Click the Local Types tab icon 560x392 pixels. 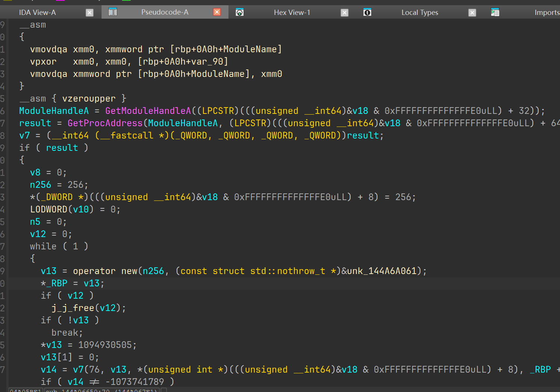tap(367, 12)
